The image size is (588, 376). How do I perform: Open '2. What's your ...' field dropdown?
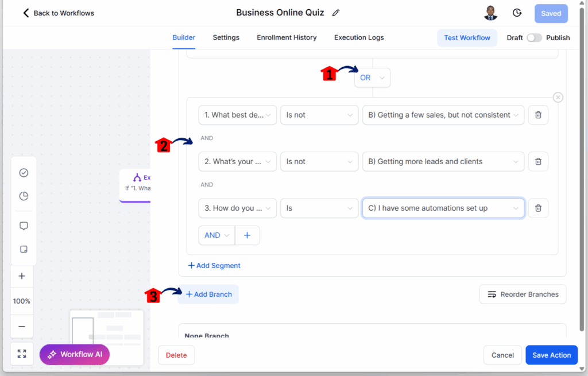click(237, 161)
